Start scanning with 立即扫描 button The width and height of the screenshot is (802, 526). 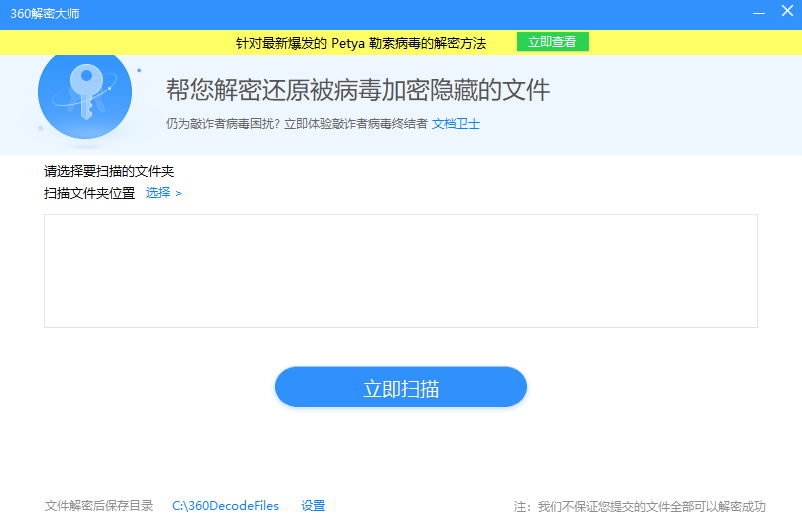click(x=401, y=387)
